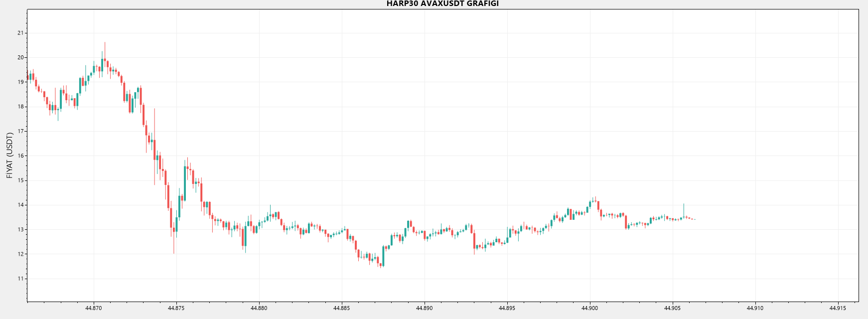This screenshot has width=868, height=319.
Task: Click the 15 price tick label
Action: coord(20,180)
